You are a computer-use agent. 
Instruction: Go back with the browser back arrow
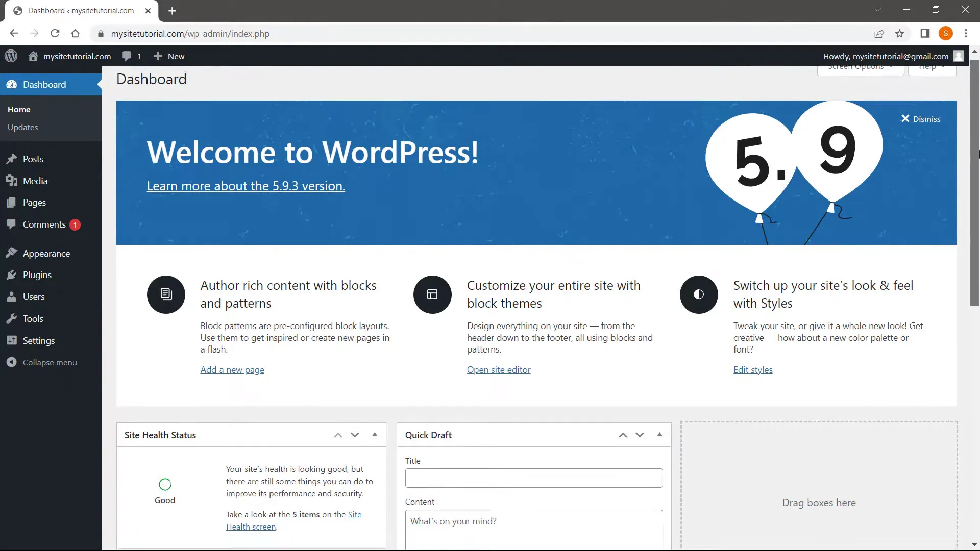coord(14,34)
